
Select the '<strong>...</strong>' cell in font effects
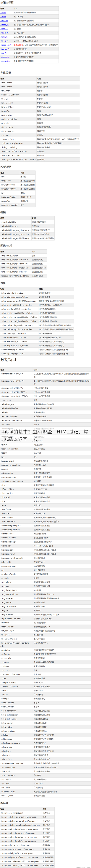pos(18,95)
